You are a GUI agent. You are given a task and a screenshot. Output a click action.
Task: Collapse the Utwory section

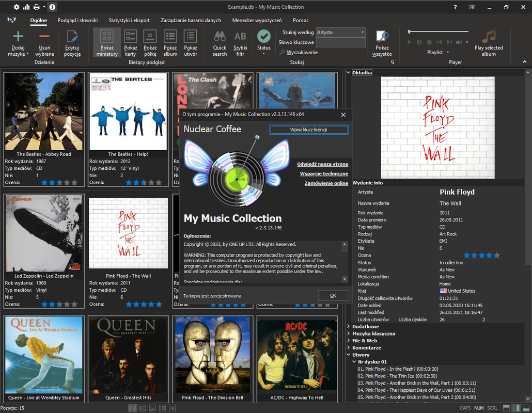coord(348,355)
